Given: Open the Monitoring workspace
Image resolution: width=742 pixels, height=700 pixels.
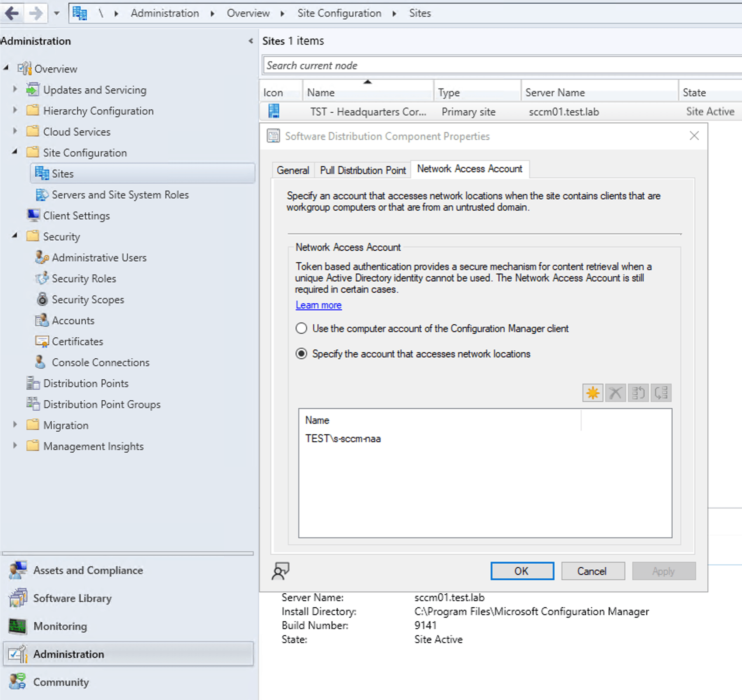Looking at the screenshot, I should [x=128, y=626].
